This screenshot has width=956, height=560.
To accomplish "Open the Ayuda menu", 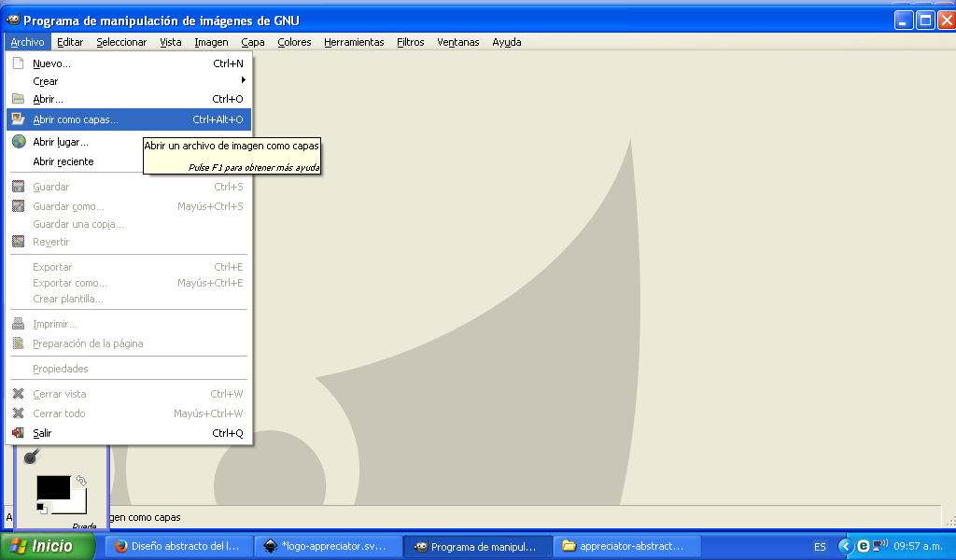I will [507, 42].
